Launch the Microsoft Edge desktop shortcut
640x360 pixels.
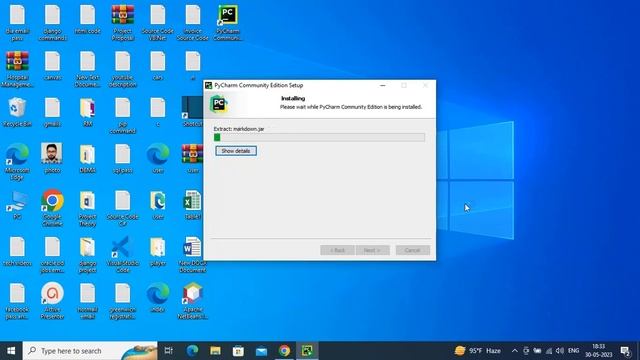tap(17, 162)
